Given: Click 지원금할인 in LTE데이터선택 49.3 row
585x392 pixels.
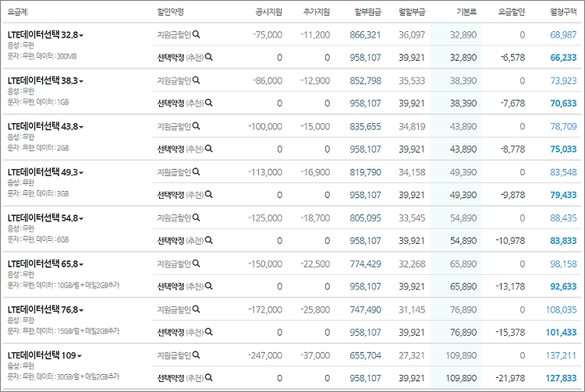Looking at the screenshot, I should 173,172.
